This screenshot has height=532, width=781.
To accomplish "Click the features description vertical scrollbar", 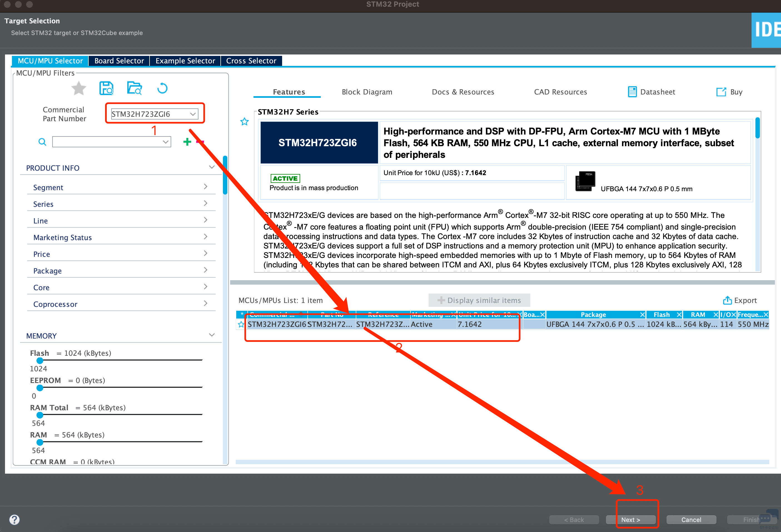I will pyautogui.click(x=757, y=128).
